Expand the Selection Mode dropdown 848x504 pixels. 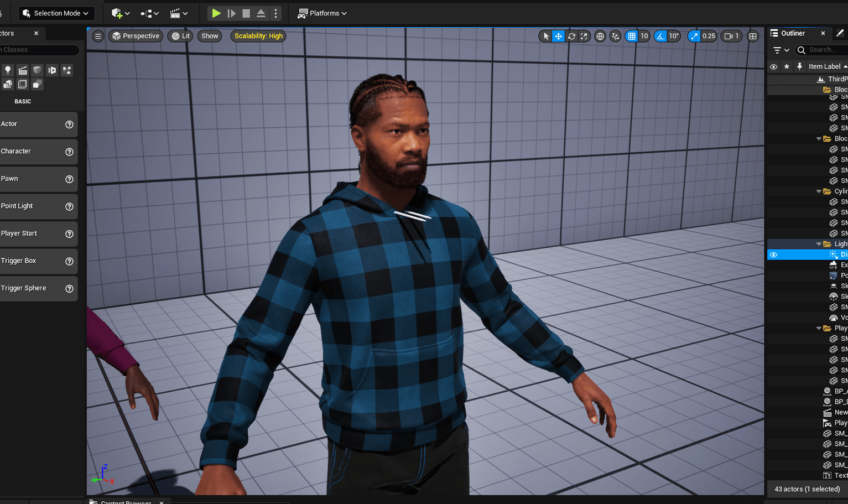[56, 13]
